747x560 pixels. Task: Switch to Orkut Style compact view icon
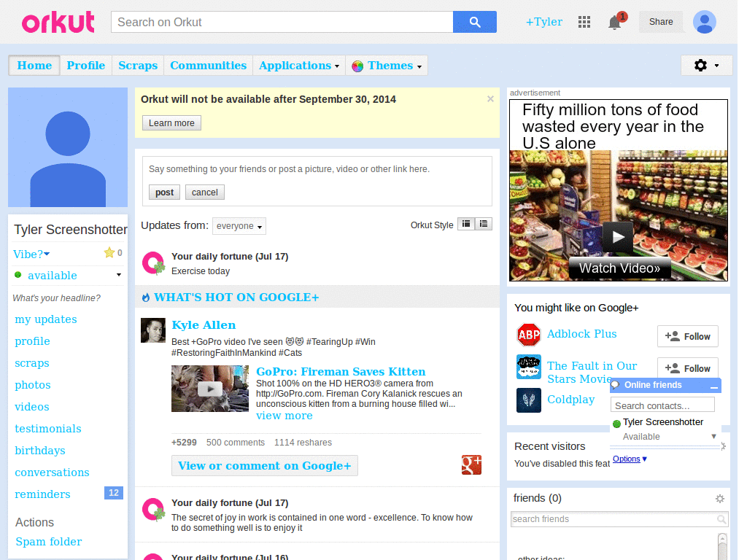466,224
